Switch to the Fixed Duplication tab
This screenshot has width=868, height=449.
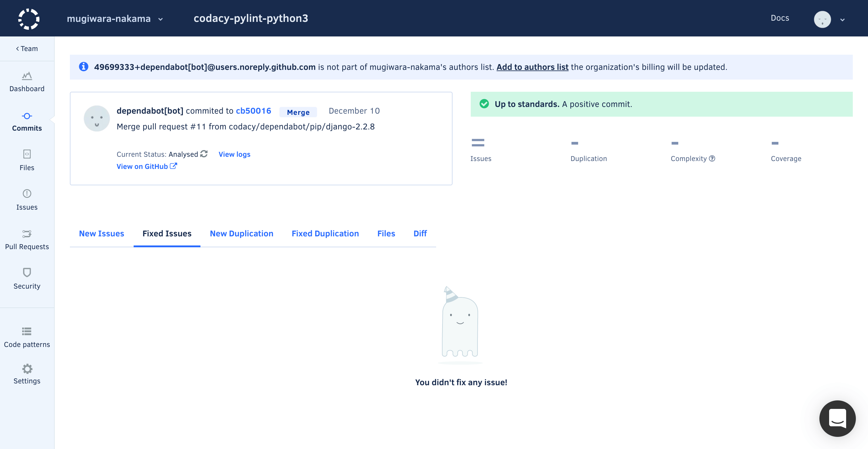click(325, 233)
